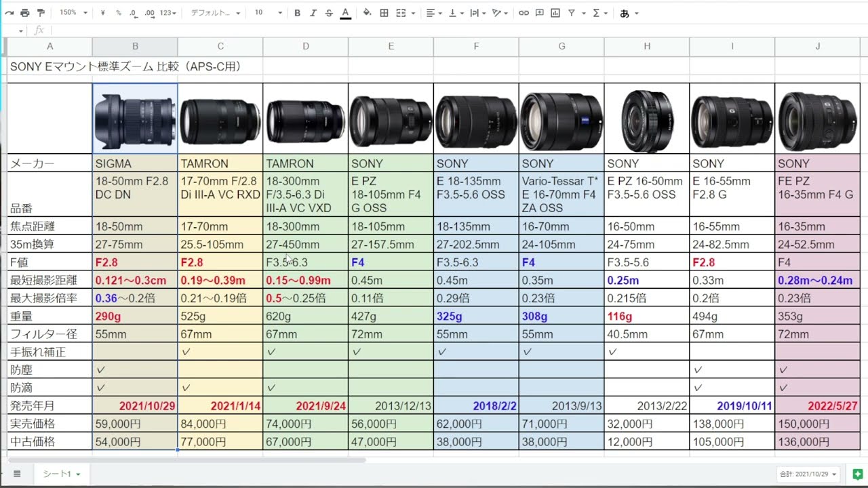
Task: Open merge cells options arrow
Action: [x=413, y=13]
